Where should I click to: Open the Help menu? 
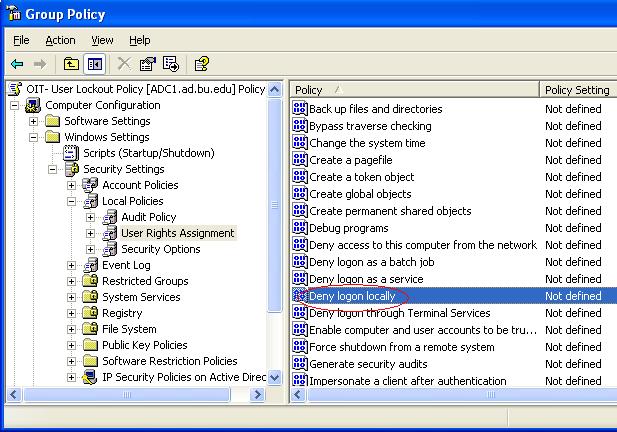click(x=140, y=40)
